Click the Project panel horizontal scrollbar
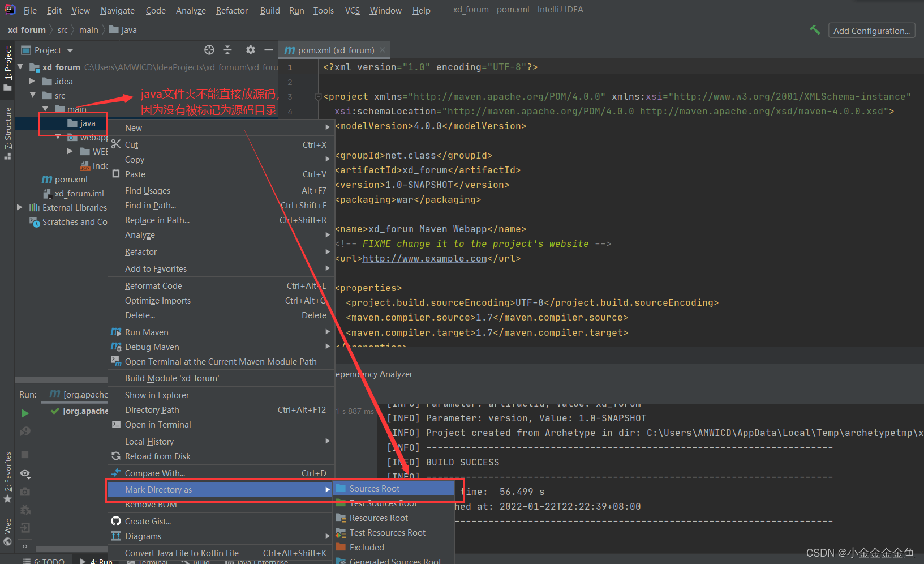 (61, 380)
